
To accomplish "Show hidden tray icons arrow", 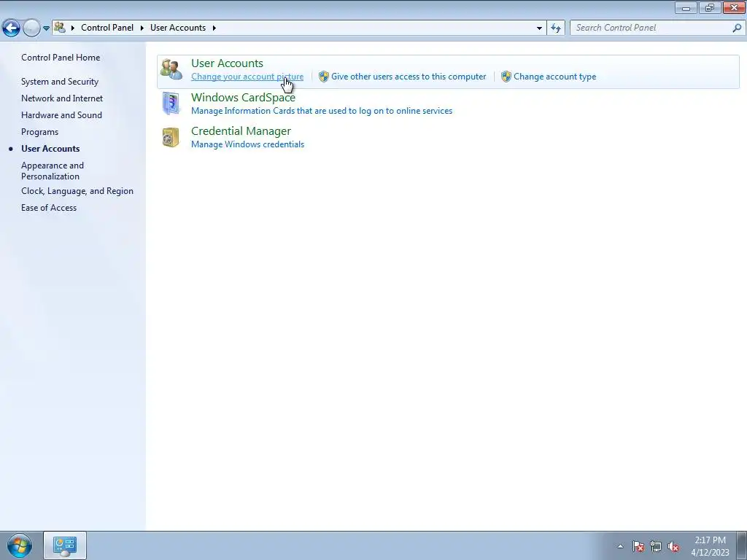I will (x=620, y=546).
